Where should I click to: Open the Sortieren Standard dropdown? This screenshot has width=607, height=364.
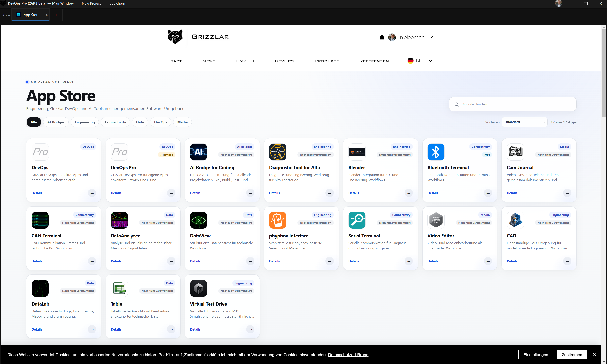click(524, 122)
